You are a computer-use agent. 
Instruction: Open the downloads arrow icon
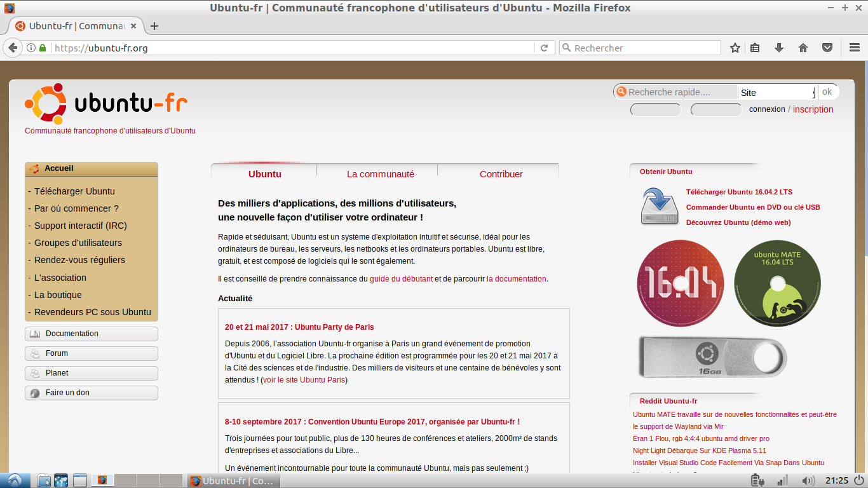[x=779, y=48]
